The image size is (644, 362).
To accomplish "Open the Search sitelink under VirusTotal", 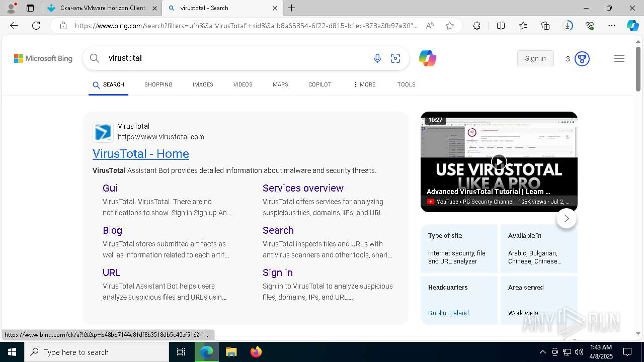I will [278, 230].
